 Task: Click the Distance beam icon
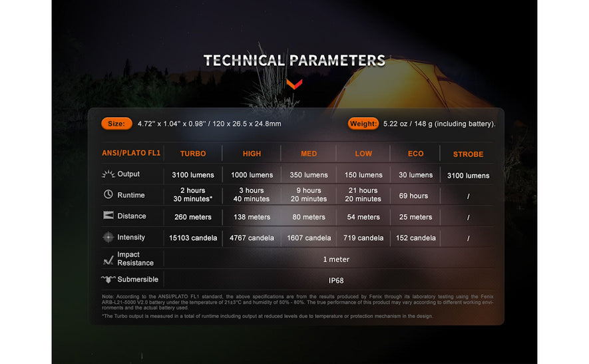click(x=108, y=216)
